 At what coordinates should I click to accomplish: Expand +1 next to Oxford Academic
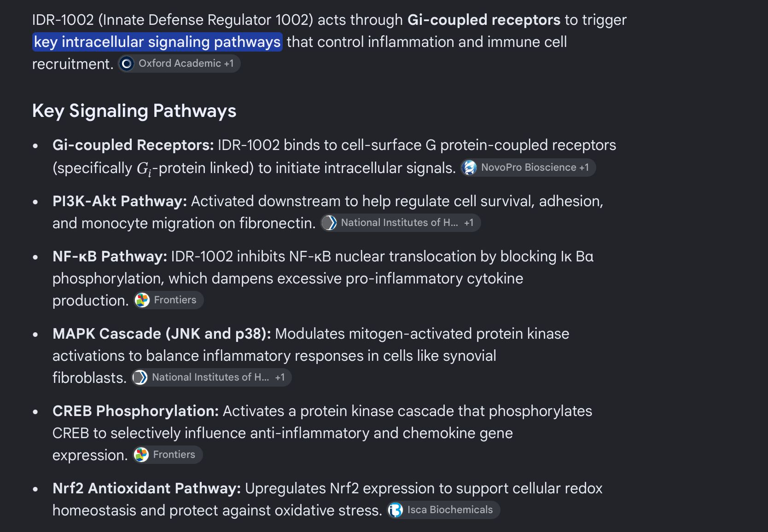[x=229, y=64]
